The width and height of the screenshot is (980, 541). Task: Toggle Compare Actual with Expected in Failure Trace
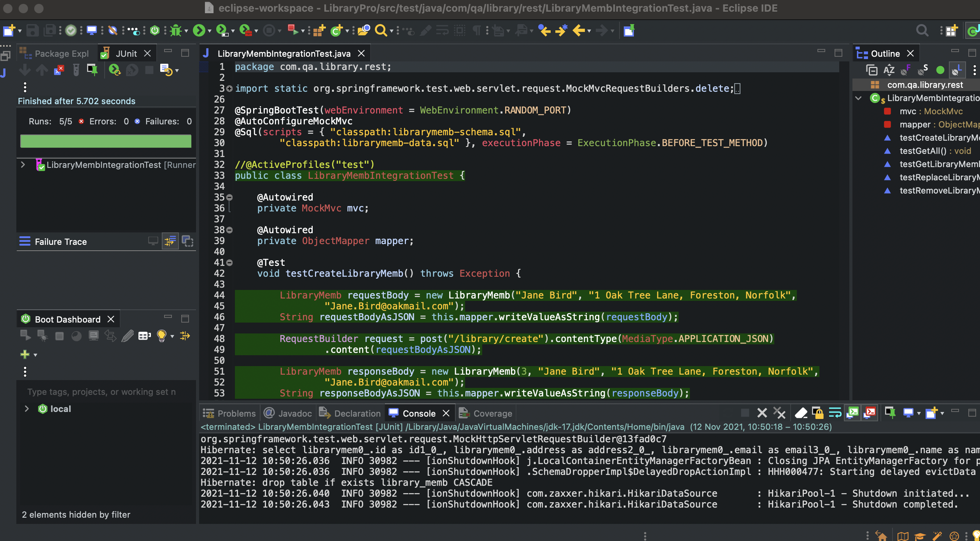pyautogui.click(x=187, y=241)
